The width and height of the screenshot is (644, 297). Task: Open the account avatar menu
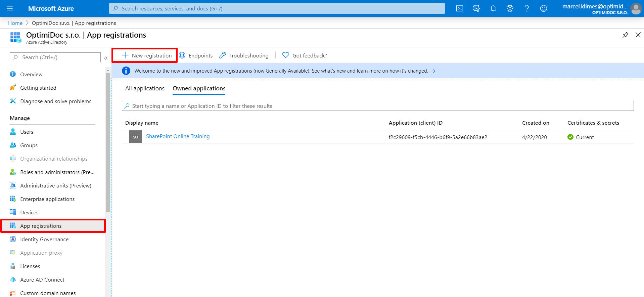point(636,8)
